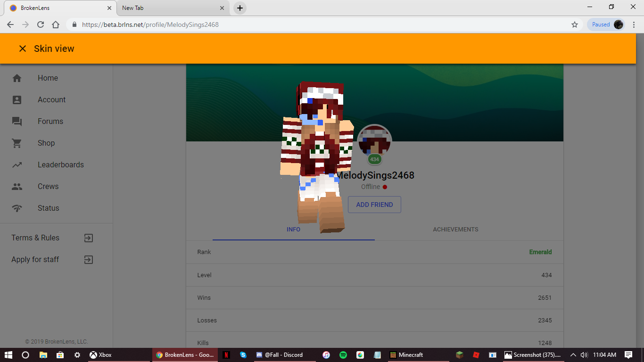This screenshot has width=644, height=362.
Task: Open the Windows Start menu
Action: 8,355
